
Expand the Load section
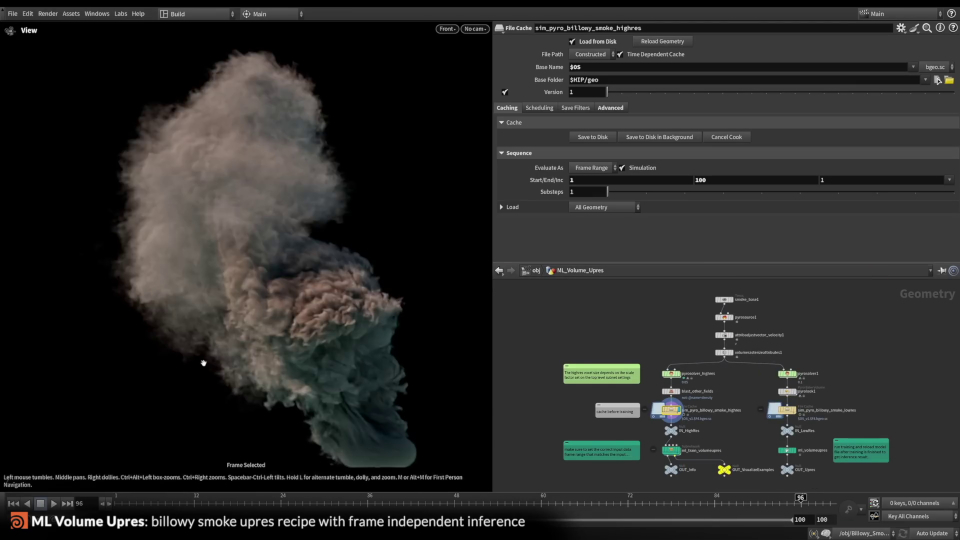502,207
